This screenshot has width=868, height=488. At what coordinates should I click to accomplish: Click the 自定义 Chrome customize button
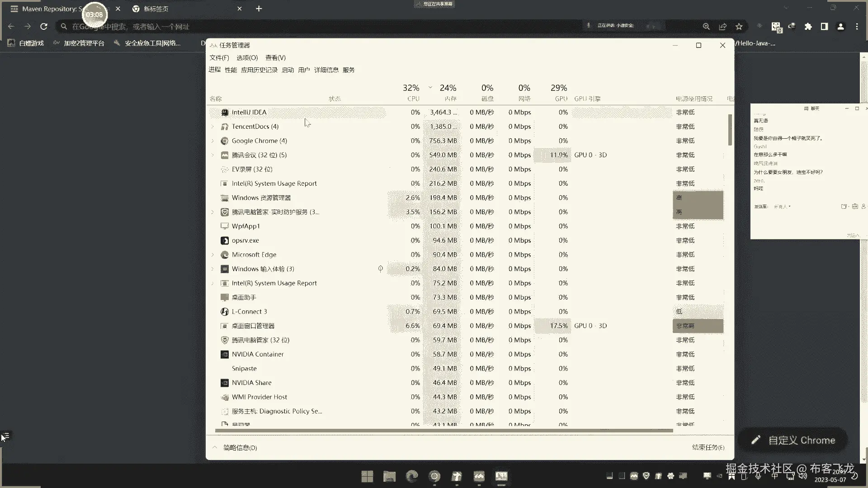coord(793,440)
